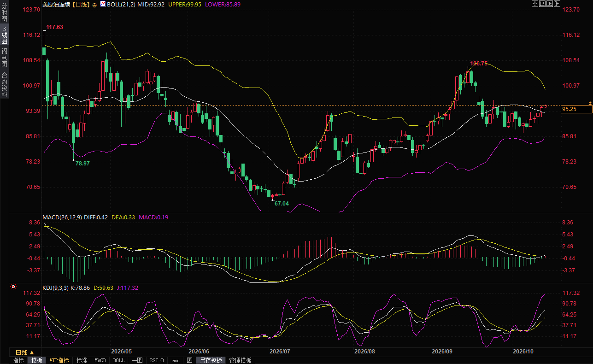Apply the RSI+B template
Screen dimensions: 593x364
[157, 360]
